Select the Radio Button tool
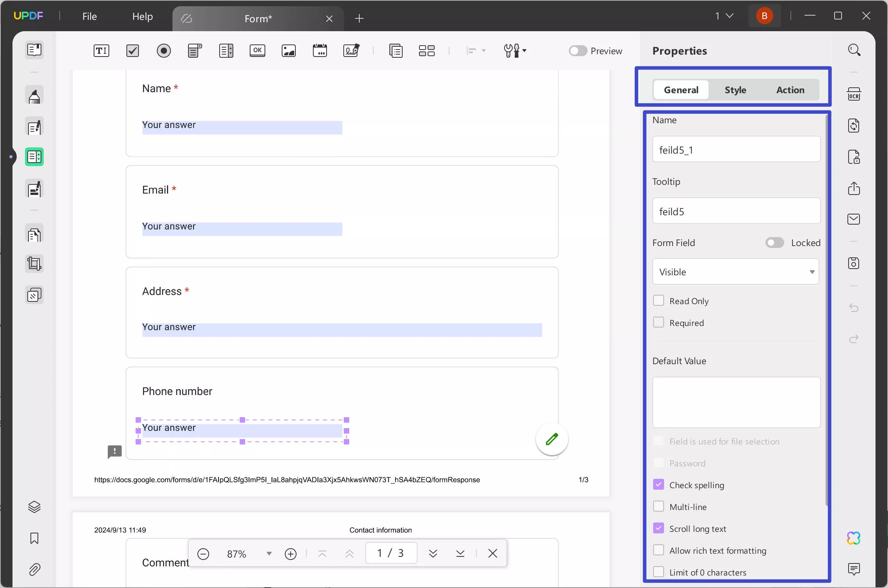Viewport: 888px width, 588px height. [163, 51]
